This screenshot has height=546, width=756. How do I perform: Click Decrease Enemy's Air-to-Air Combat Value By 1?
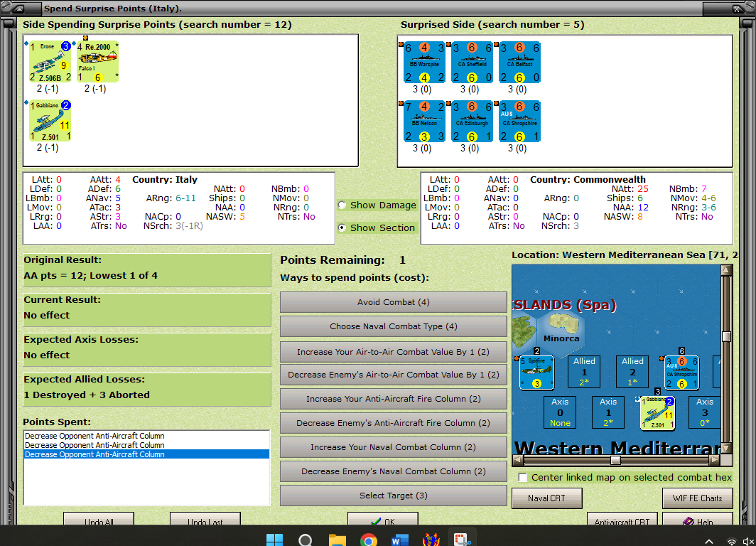[x=394, y=375]
